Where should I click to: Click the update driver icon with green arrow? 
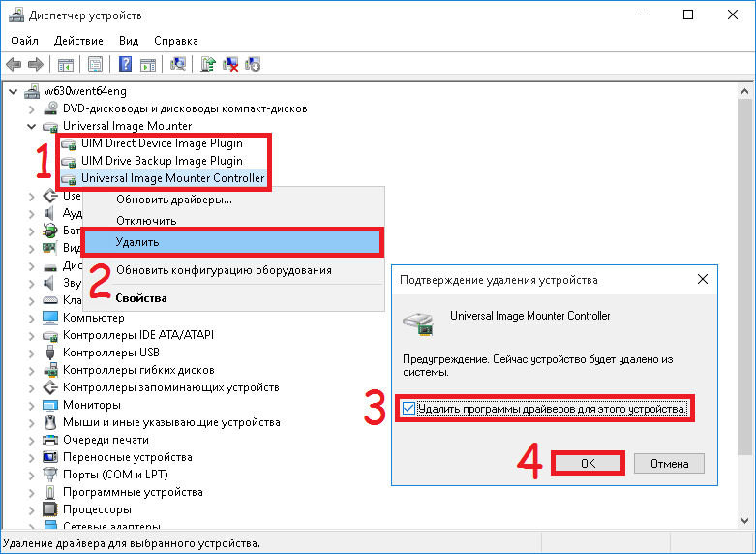(x=208, y=64)
